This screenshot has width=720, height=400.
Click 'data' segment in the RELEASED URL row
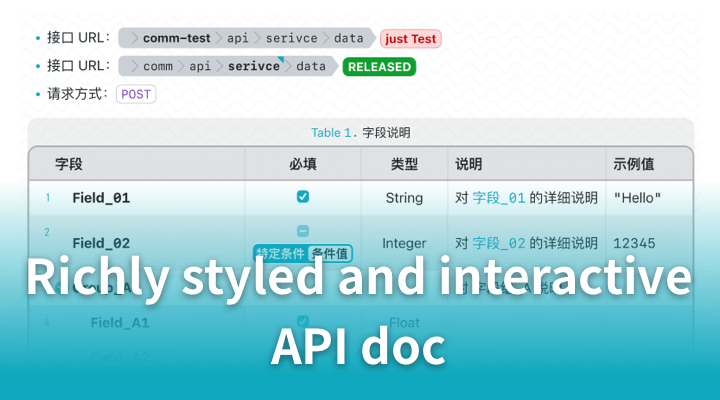pyautogui.click(x=310, y=67)
